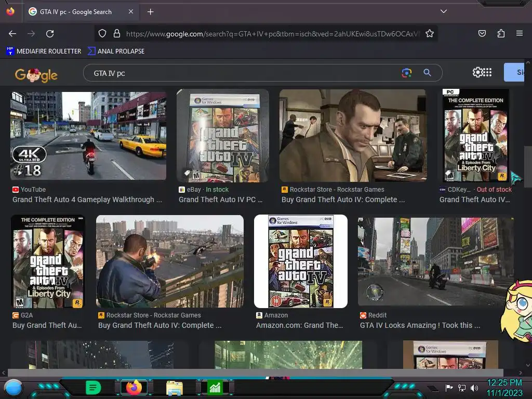This screenshot has width=532, height=399.
Task: Search by image with Google Lens icon
Action: click(x=406, y=73)
